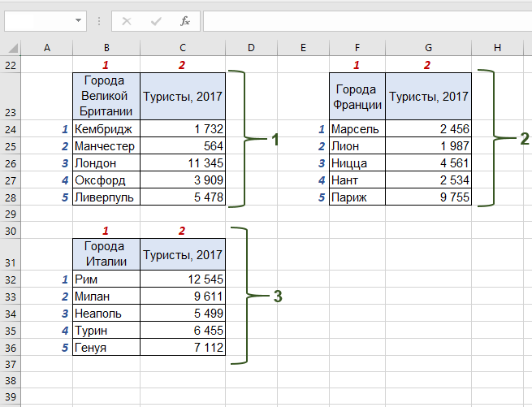532x407 pixels.
Task: Click the cell with value 9 755
Action: 428,197
